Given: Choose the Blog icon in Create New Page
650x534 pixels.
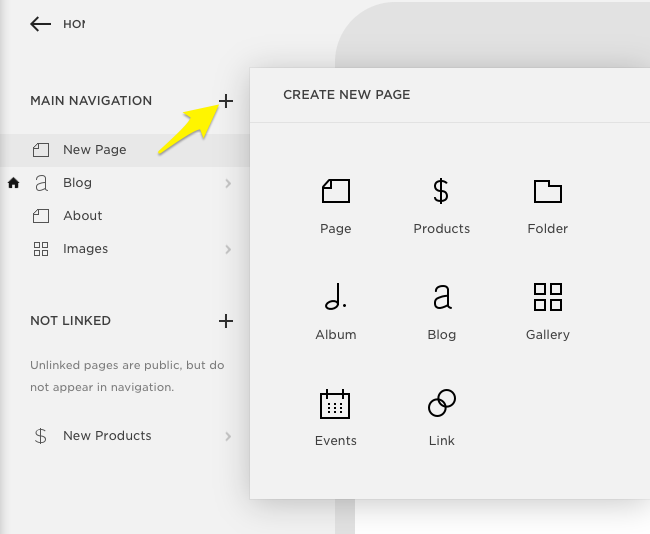Looking at the screenshot, I should coord(441,297).
